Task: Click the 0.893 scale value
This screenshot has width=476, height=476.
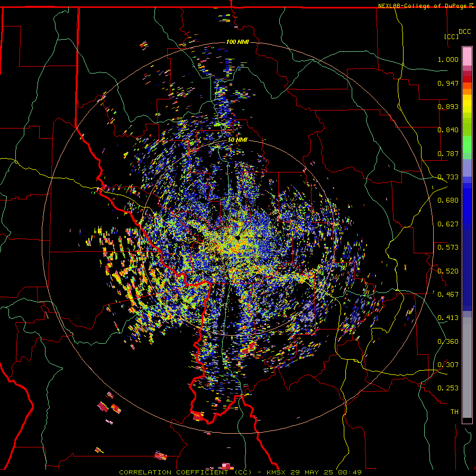Action: click(448, 106)
